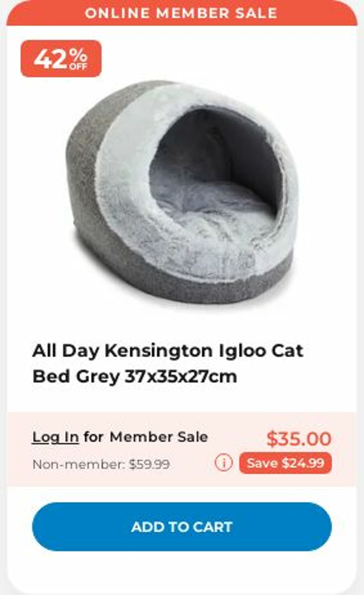Select the Save $24.99 badge
This screenshot has height=595, width=364.
pyautogui.click(x=285, y=463)
